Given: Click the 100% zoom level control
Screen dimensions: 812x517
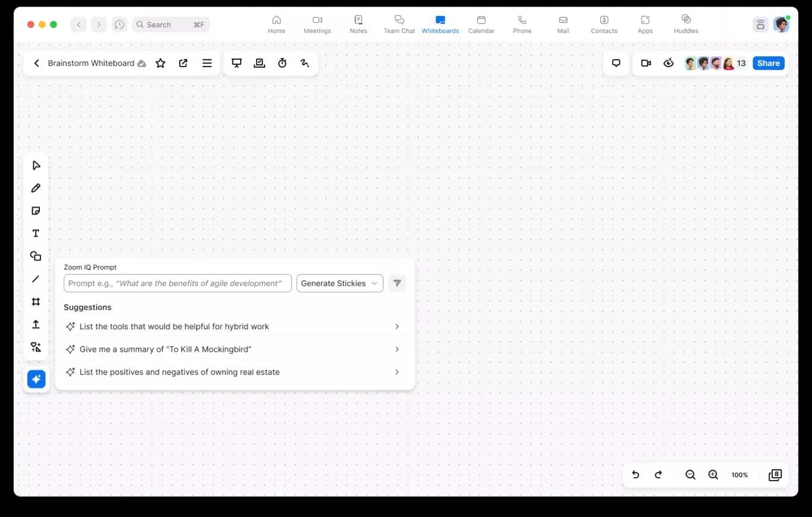Looking at the screenshot, I should tap(739, 475).
